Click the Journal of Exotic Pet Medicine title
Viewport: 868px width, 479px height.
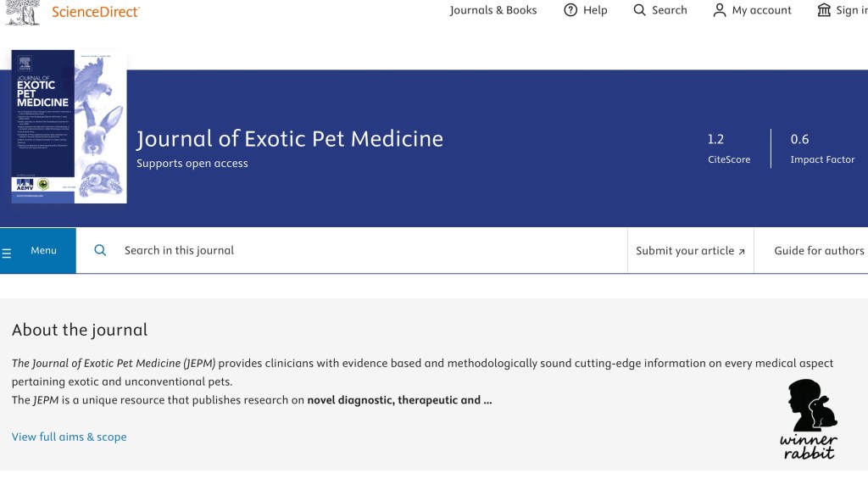click(x=290, y=138)
